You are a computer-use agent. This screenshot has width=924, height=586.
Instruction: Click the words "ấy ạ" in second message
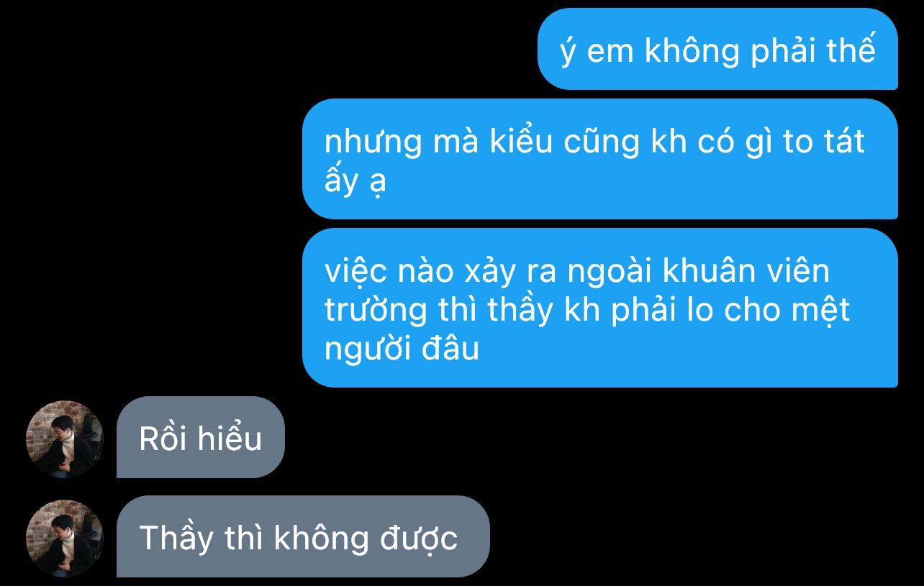tap(355, 180)
